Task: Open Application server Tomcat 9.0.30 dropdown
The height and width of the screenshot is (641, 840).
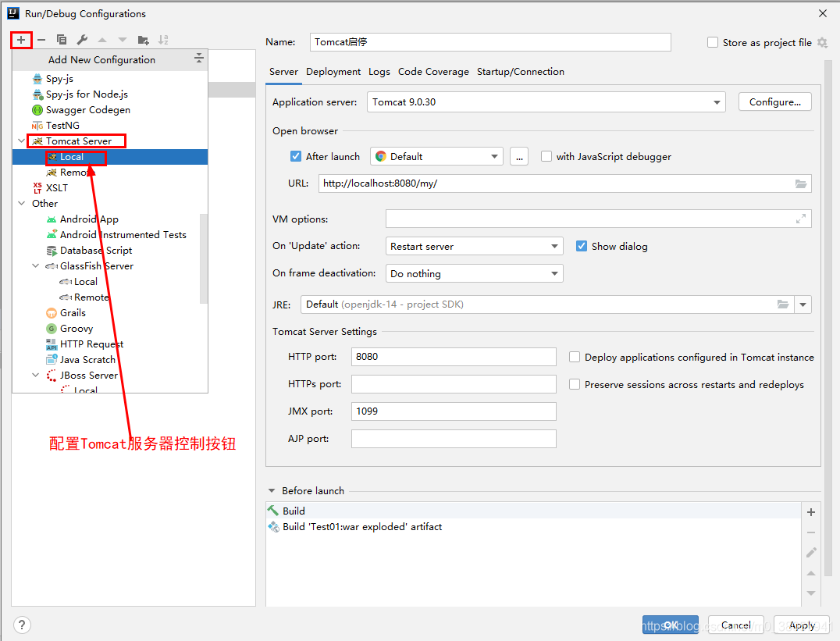Action: pyautogui.click(x=546, y=101)
